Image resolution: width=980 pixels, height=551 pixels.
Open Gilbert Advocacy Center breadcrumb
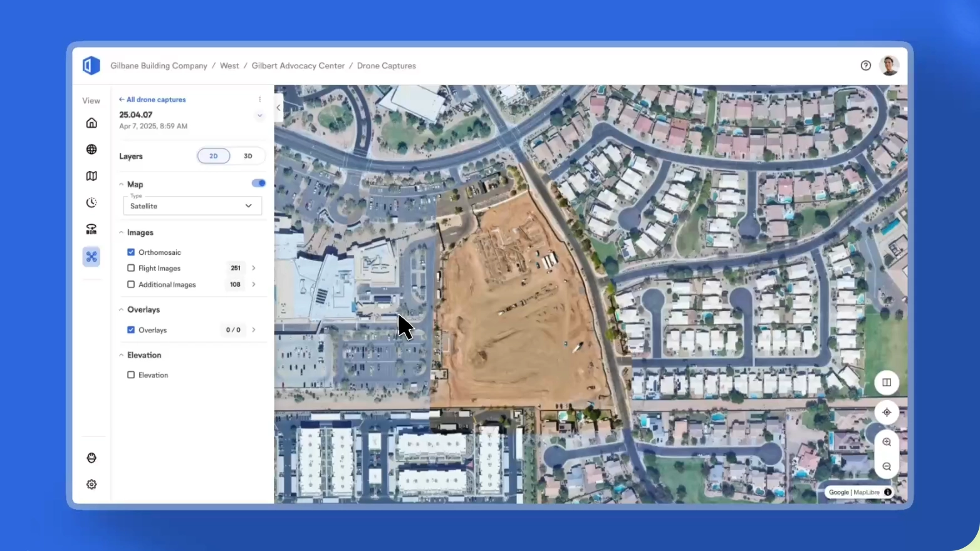click(x=298, y=66)
